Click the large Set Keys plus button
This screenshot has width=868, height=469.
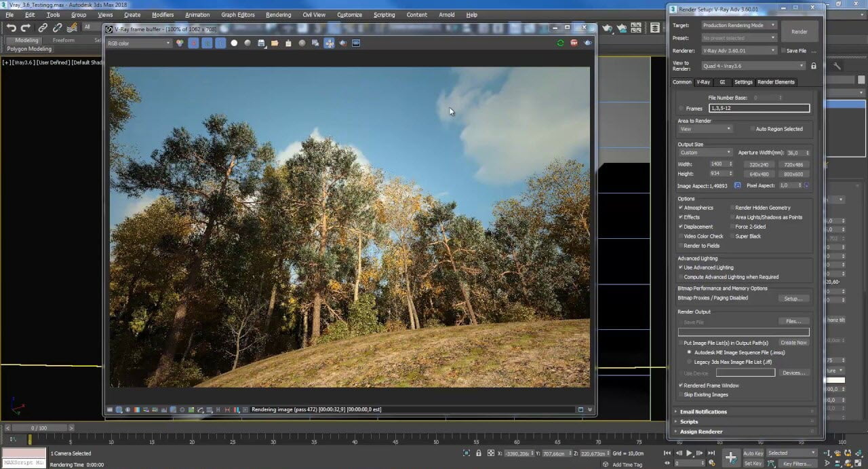730,457
